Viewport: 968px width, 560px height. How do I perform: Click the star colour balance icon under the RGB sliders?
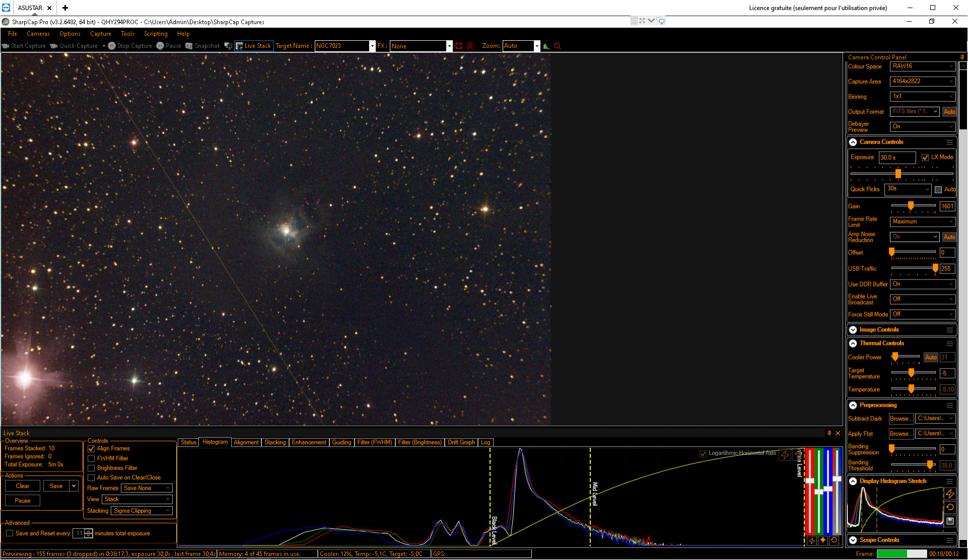click(x=823, y=540)
